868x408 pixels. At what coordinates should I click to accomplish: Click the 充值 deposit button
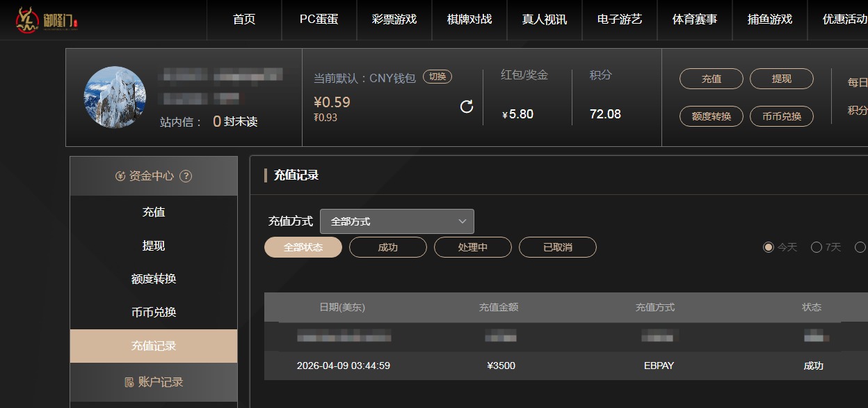tap(711, 79)
